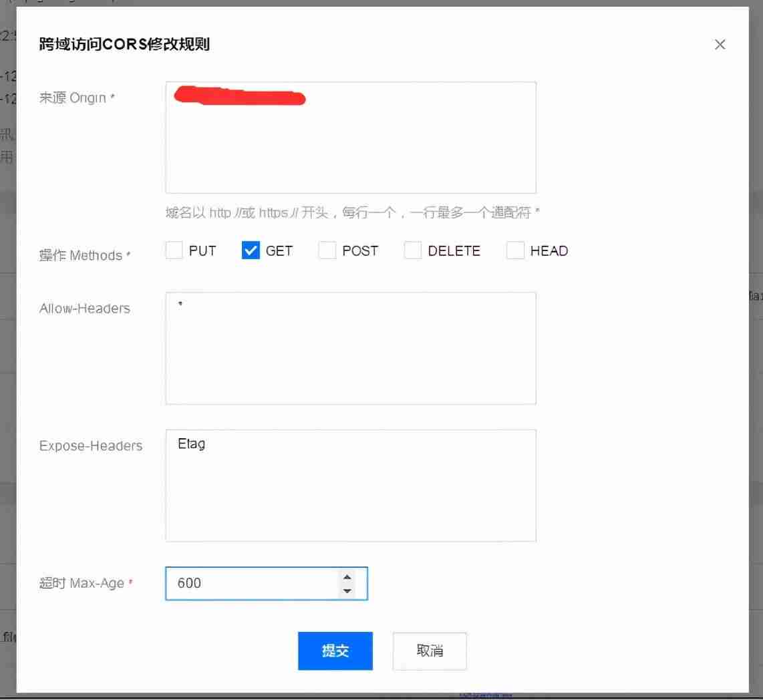Decrease Max-Age with down arrow
Screen dimensions: 763x700
click(347, 590)
